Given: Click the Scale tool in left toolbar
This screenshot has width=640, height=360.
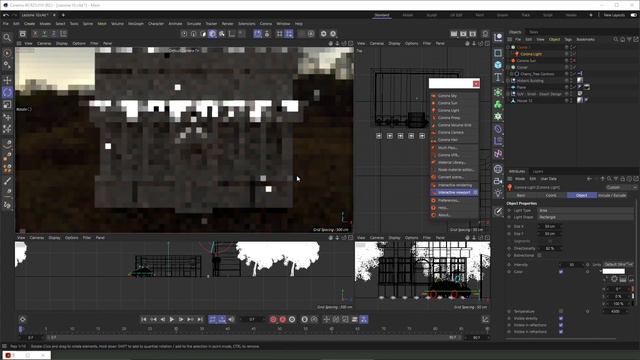Looking at the screenshot, I should tap(7, 105).
